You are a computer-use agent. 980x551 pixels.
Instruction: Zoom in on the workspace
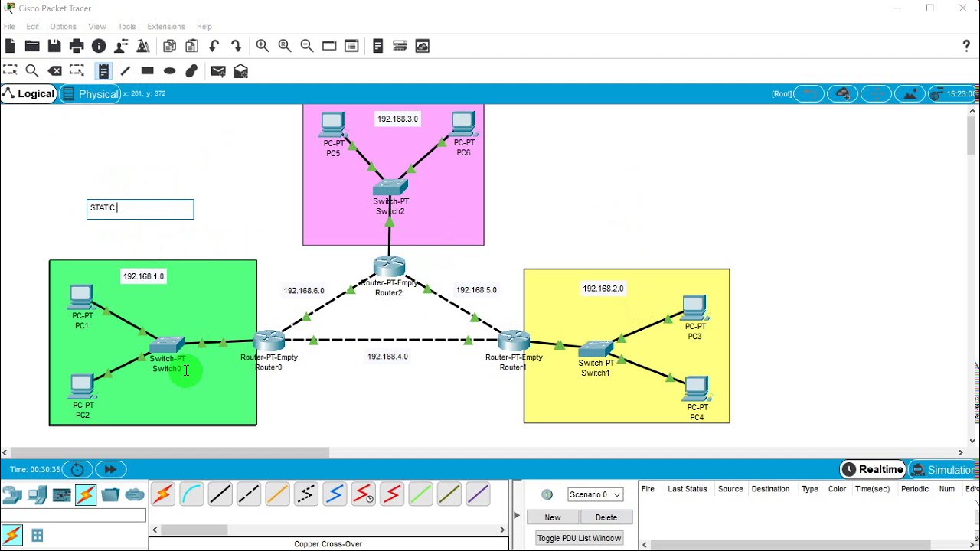(263, 46)
